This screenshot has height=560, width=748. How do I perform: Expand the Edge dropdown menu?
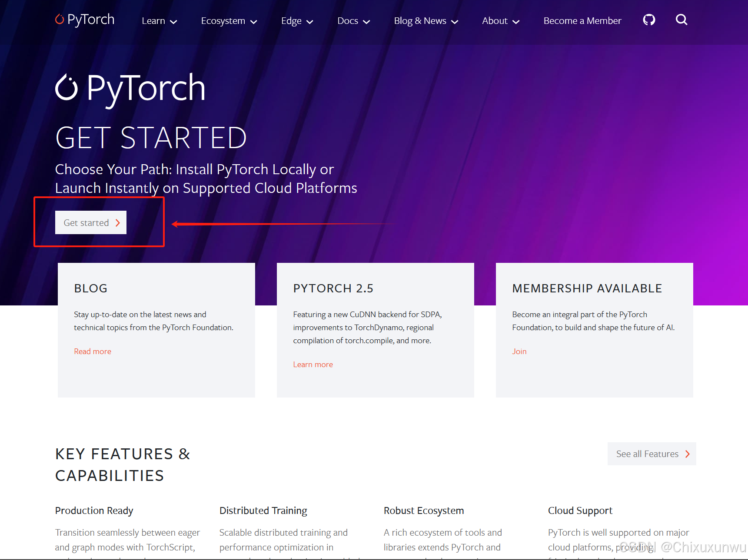[297, 21]
